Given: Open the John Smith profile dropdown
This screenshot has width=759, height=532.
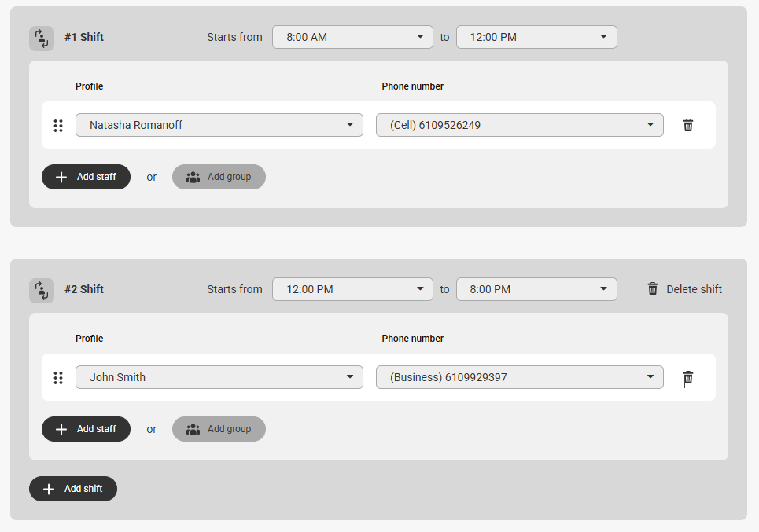Looking at the screenshot, I should click(x=219, y=377).
